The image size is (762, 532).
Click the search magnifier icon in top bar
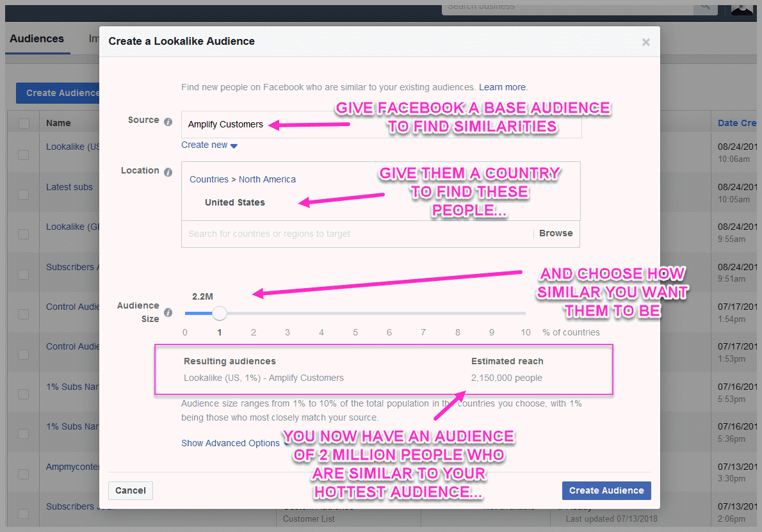[x=706, y=7]
